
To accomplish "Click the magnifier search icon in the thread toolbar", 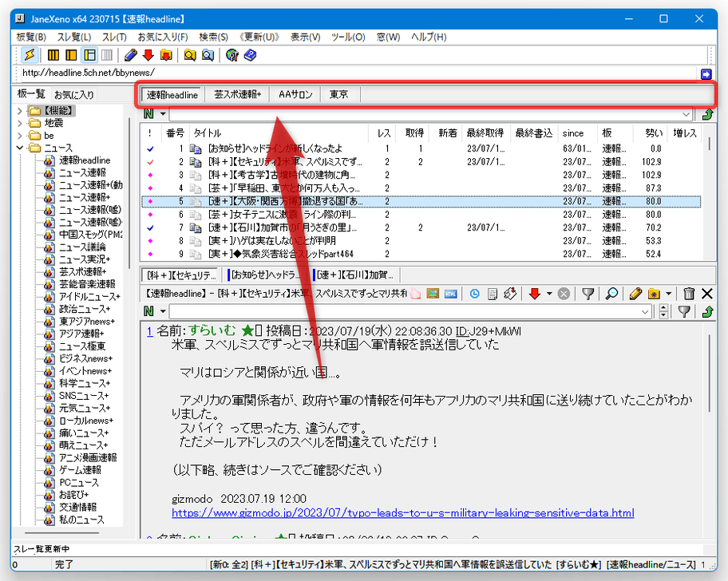I will coord(612,293).
